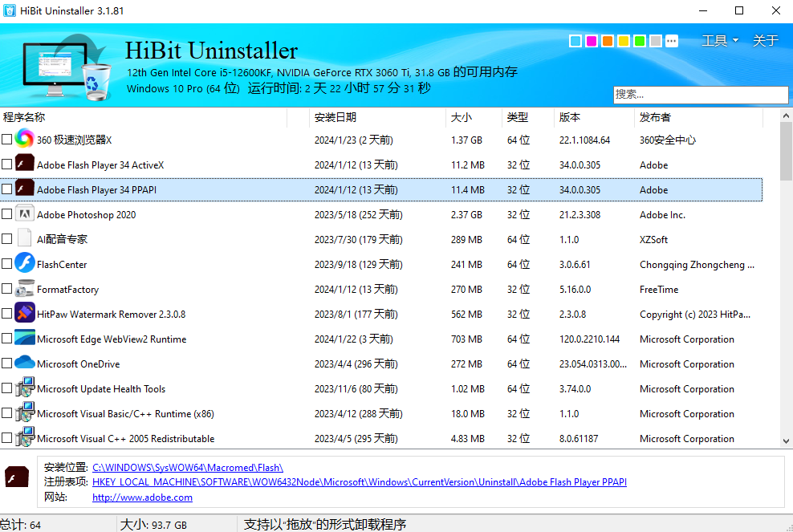Check the checkbox next to 360极速浏览器X

pos(7,138)
